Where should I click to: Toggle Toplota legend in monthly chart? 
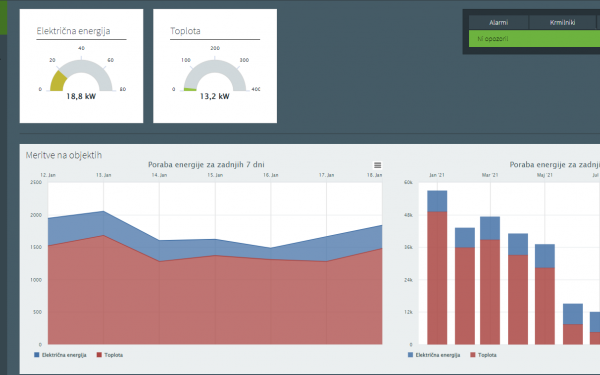(483, 355)
